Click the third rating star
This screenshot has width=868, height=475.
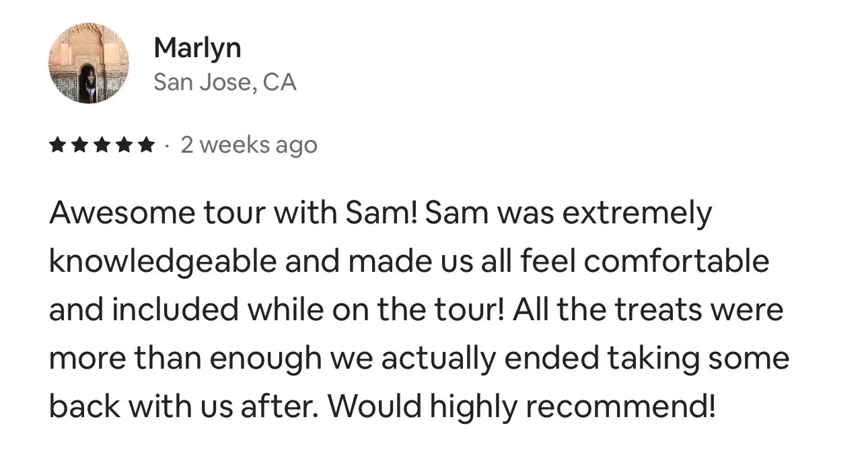(x=101, y=145)
